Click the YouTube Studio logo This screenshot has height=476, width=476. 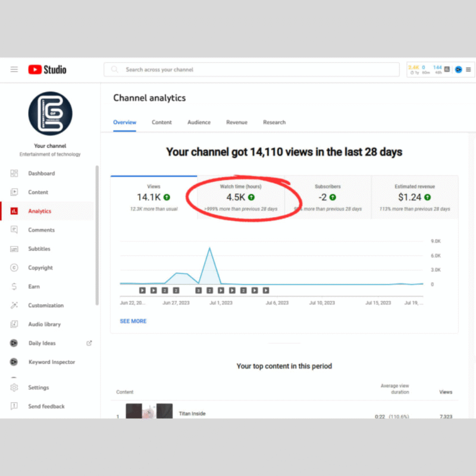[47, 69]
